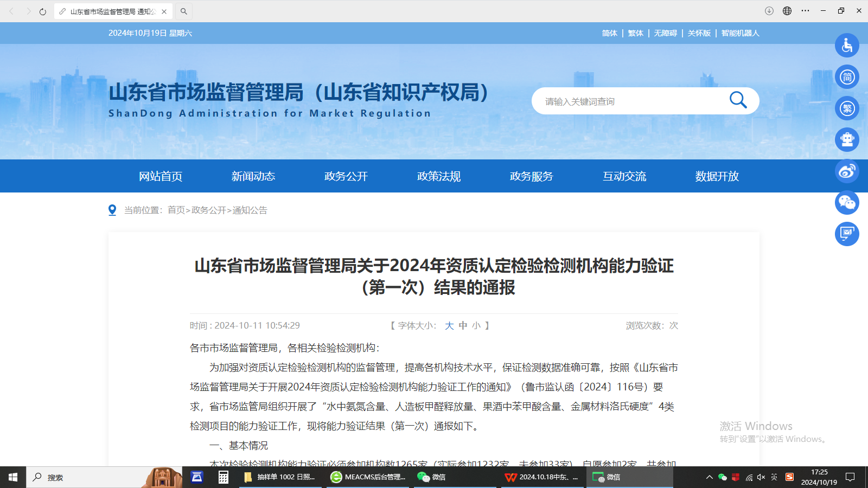This screenshot has width=868, height=488.
Task: Open the browser downloads icon
Action: click(769, 11)
